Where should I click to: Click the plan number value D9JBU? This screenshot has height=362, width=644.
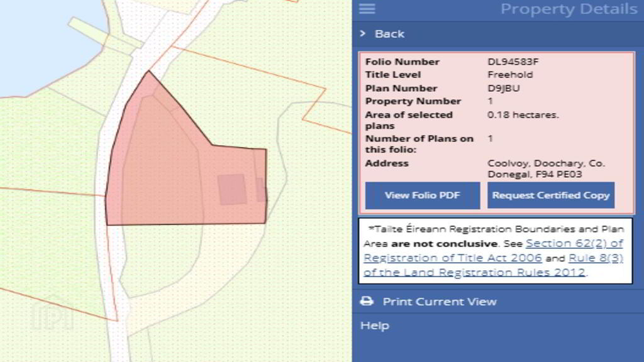(503, 88)
